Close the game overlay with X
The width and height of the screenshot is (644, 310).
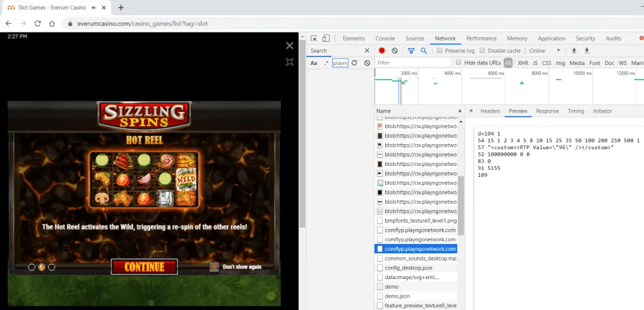point(290,46)
